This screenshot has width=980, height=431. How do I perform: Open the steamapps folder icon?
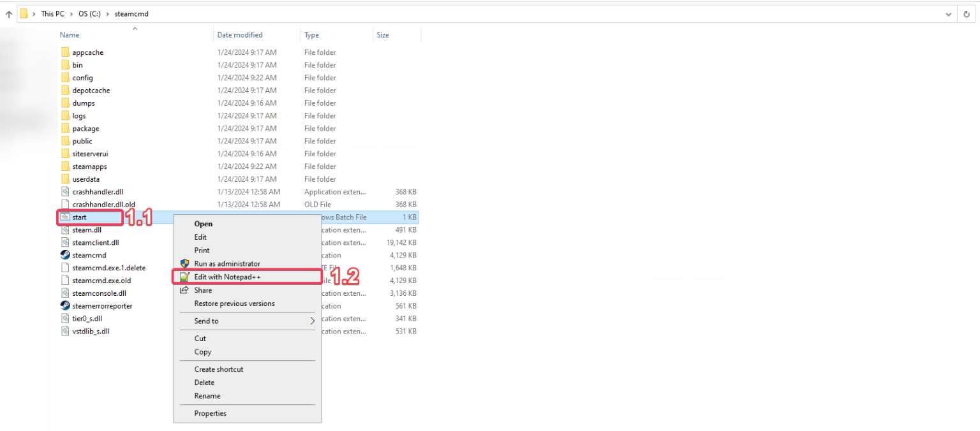tap(66, 166)
